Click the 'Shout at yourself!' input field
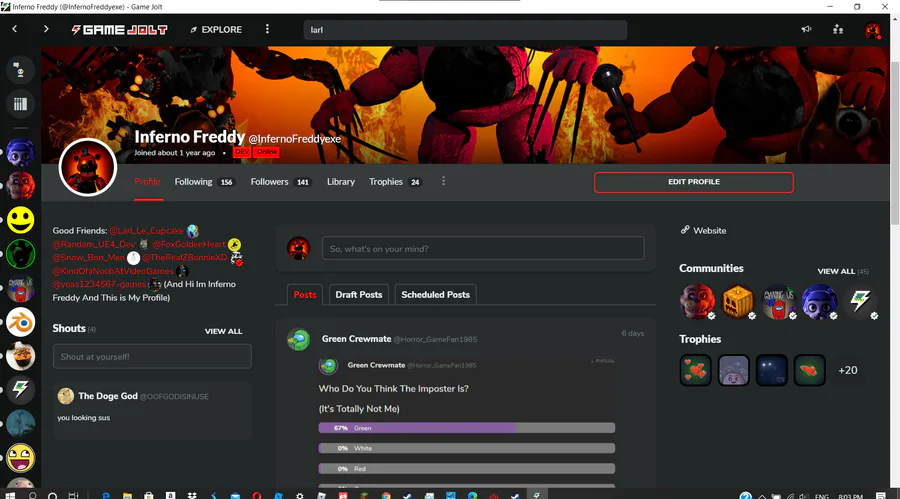Screen dimensions: 900x499 click(152, 357)
